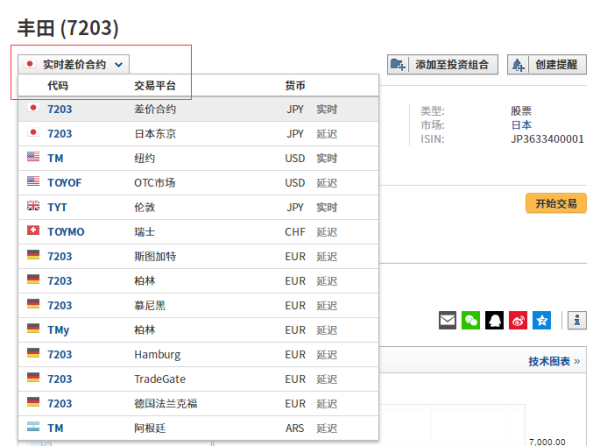600x446 pixels.
Task: Open the 实时差价合约 exchange dropdown
Action: point(73,64)
